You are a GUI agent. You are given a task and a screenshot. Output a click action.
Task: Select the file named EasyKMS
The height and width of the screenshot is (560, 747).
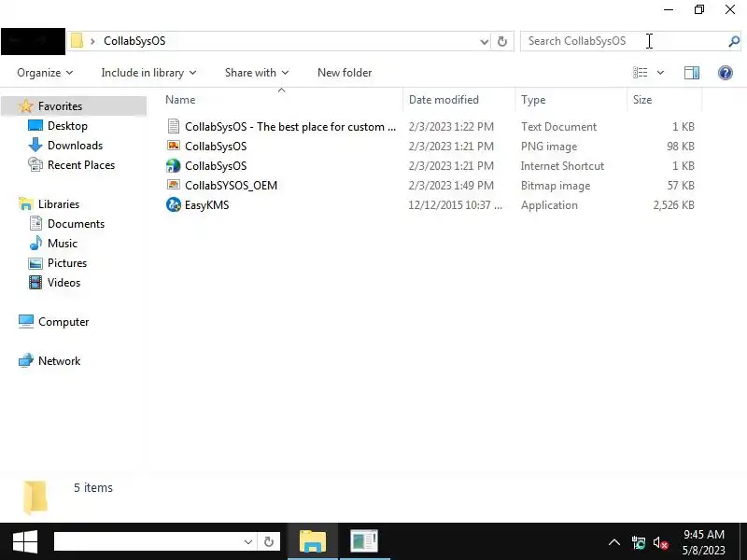tap(206, 205)
